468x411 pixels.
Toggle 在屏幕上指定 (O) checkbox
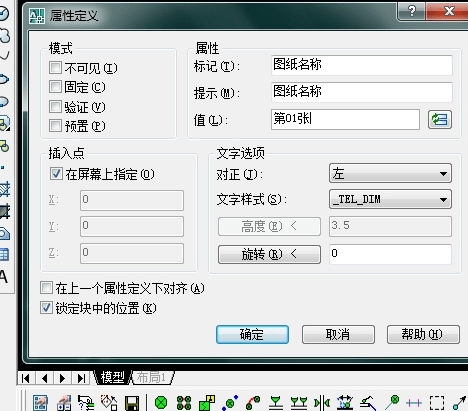point(56,174)
